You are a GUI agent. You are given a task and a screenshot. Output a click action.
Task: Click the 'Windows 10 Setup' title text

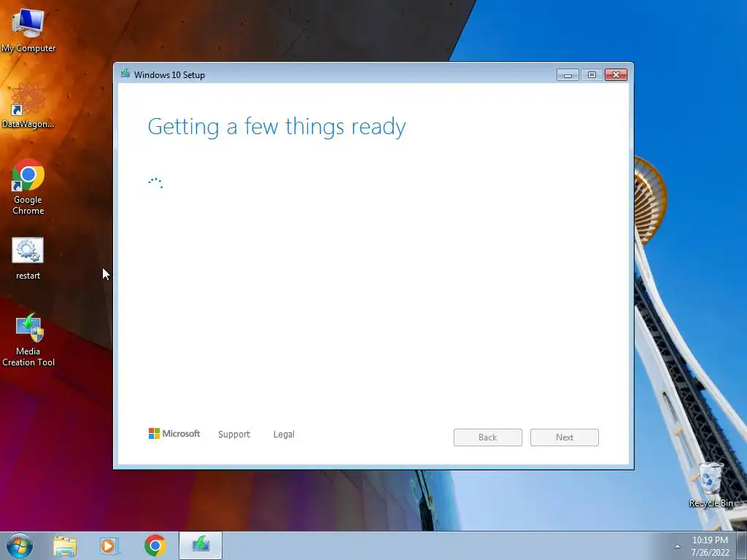coord(169,75)
